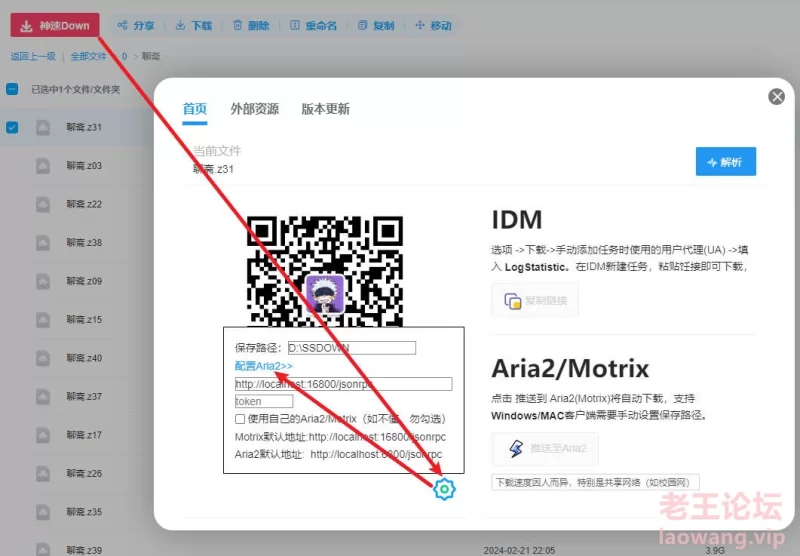Select the file name ending z17
Viewport: 800px width, 556px height.
(84, 435)
